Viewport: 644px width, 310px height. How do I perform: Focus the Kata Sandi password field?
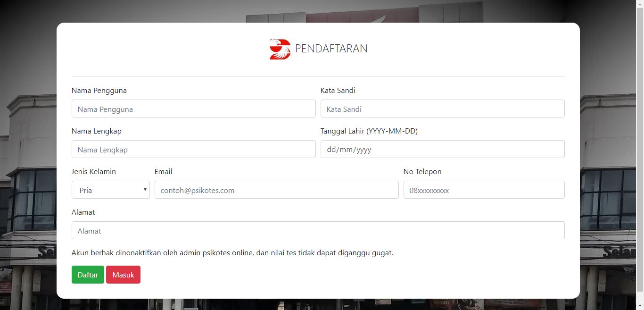(442, 109)
